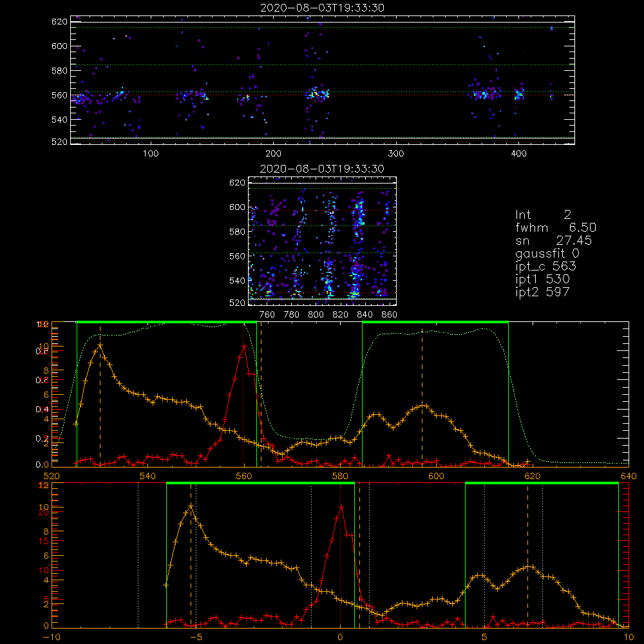The height and width of the screenshot is (644, 644).
Task: Click x-axis label 600 of upper profile plot
Action: tap(436, 476)
